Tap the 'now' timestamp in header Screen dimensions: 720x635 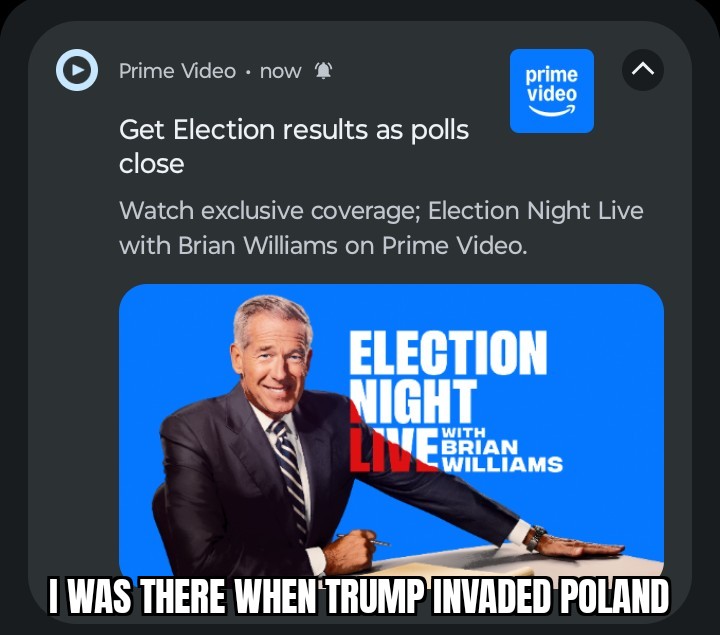click(281, 72)
